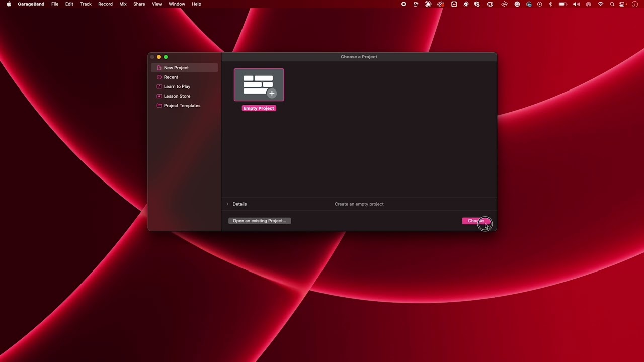Open the Window menu
The width and height of the screenshot is (644, 362).
(177, 4)
